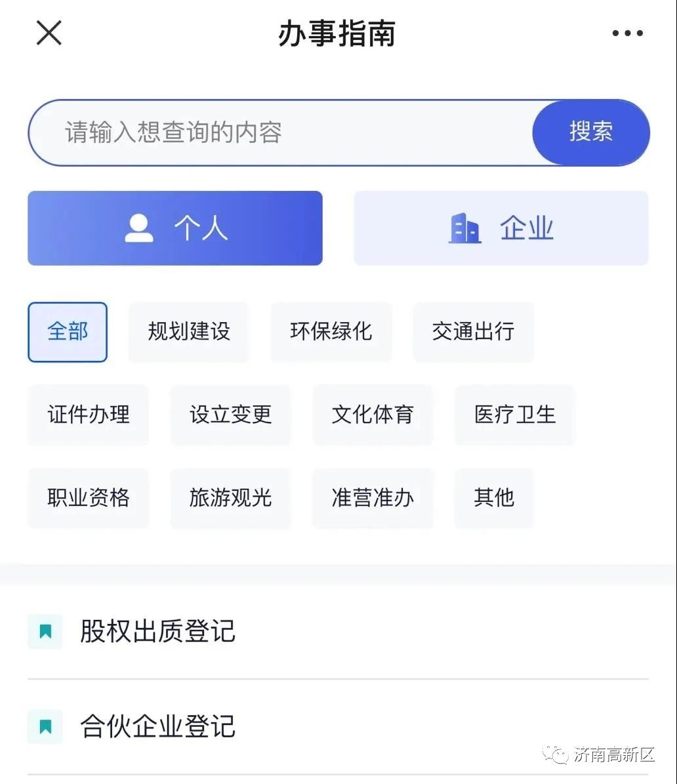Choose the 证件办理 category chip
The width and height of the screenshot is (677, 784).
(x=89, y=415)
